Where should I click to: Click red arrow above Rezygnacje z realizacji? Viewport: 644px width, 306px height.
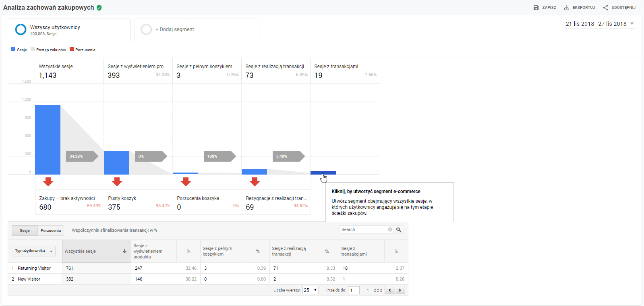coord(255,182)
